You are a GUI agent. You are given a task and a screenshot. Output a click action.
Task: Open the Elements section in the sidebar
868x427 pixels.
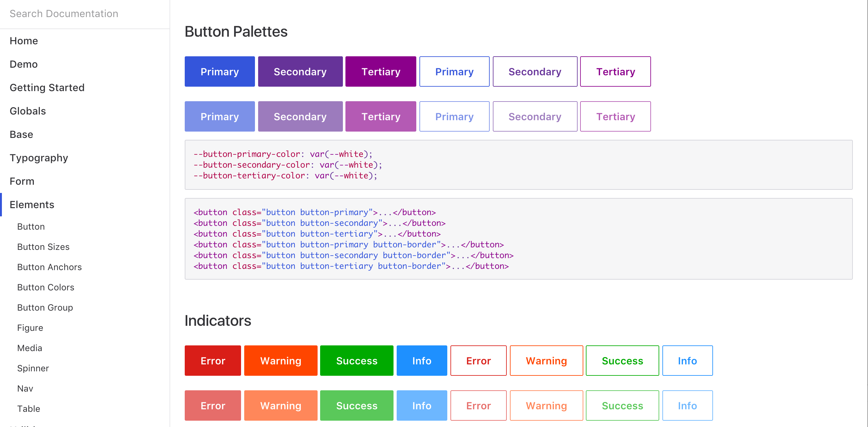point(32,205)
